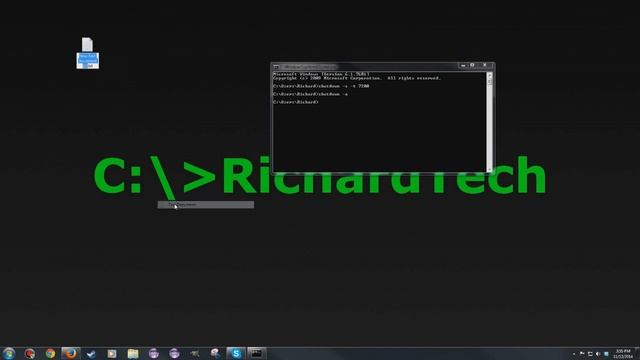Switch to Command Prompt taskbar button
Screen dimensions: 640x360
pyautogui.click(x=257, y=353)
